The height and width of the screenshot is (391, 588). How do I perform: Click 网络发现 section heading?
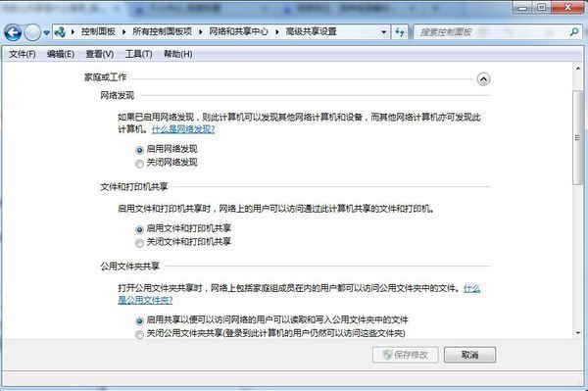tap(117, 96)
